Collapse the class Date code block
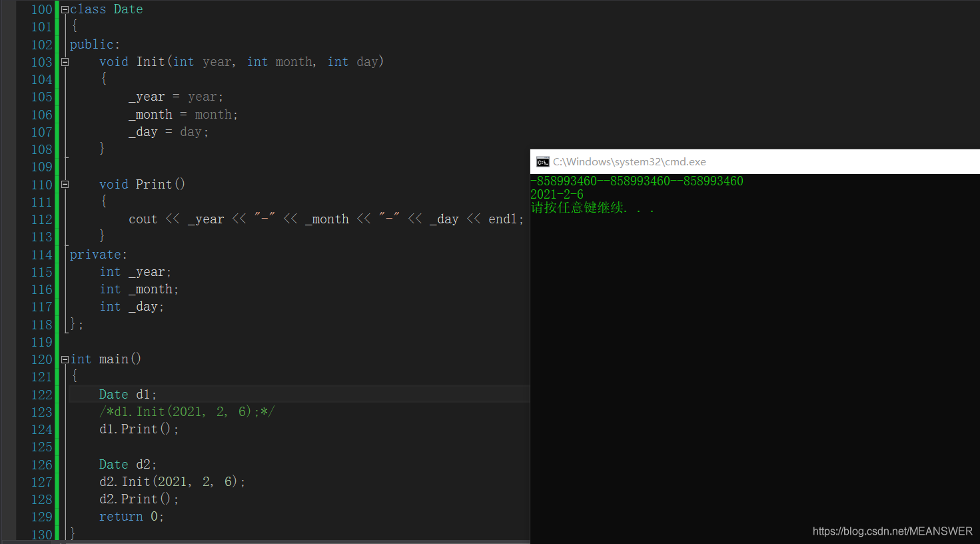Screen dimensions: 980x544 tap(65, 10)
